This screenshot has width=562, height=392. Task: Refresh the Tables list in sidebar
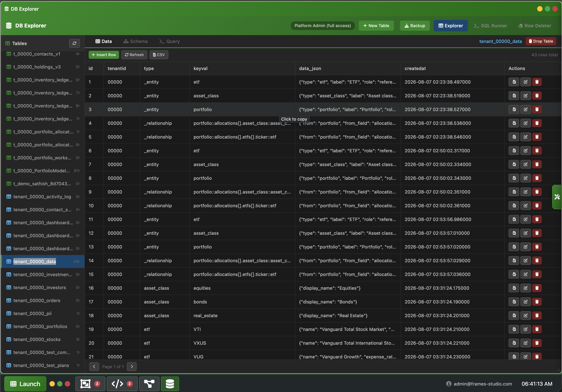click(x=75, y=43)
